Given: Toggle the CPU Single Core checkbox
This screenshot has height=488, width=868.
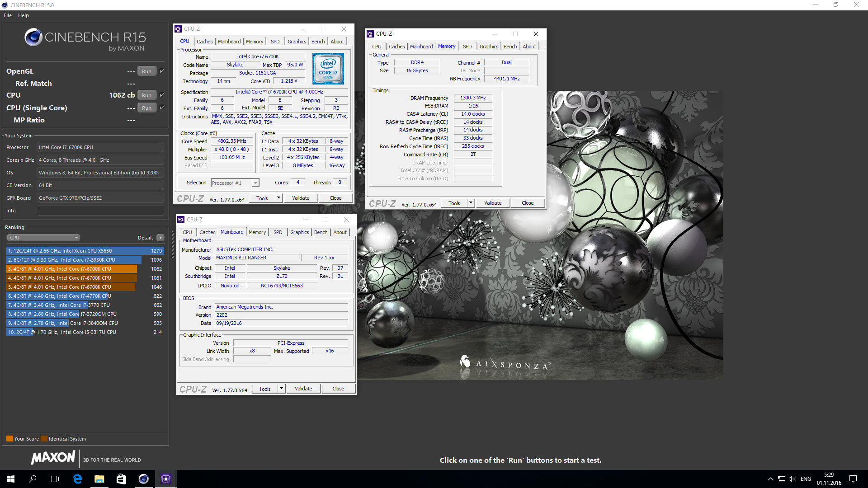Looking at the screenshot, I should (162, 108).
